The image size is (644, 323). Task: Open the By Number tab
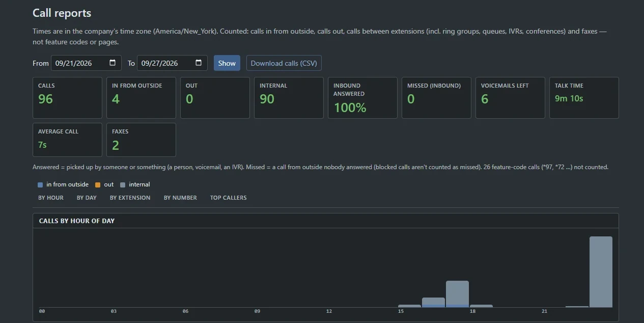click(x=180, y=198)
